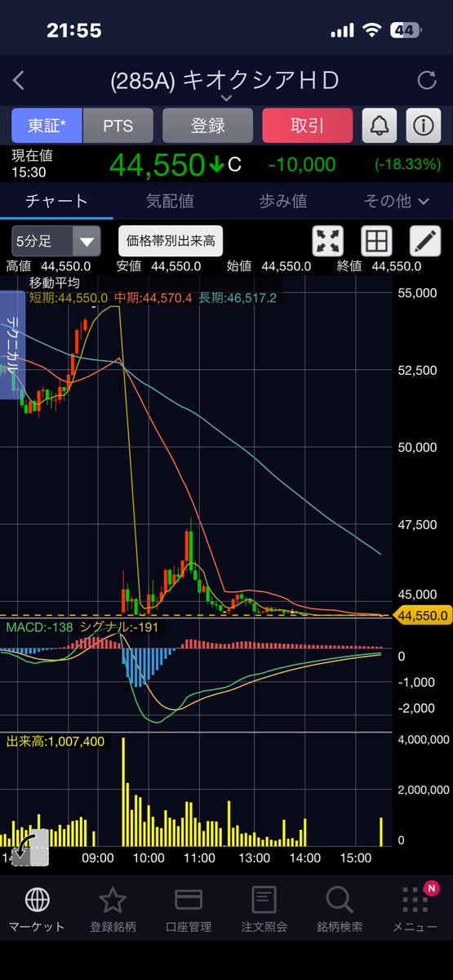Tap the stock title (285A) キオクシアHD

click(225, 80)
